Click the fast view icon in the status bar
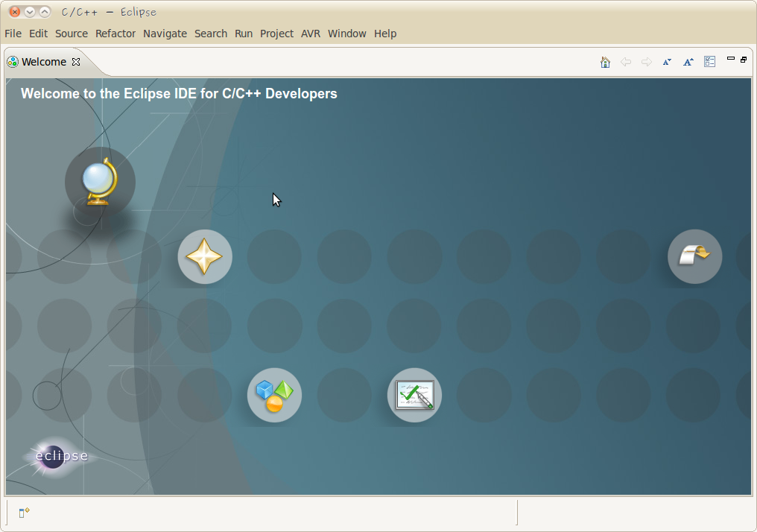The height and width of the screenshot is (532, 757). 23,512
